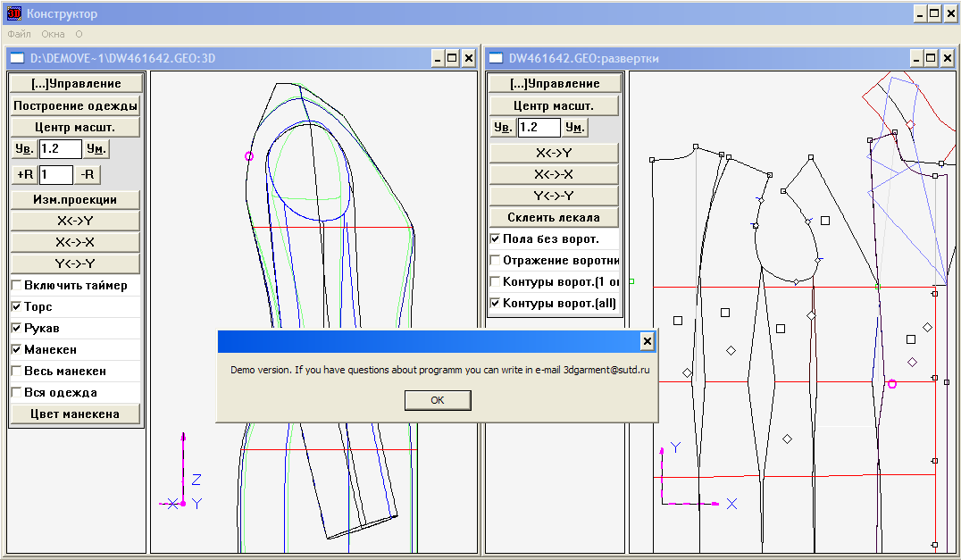
Task: Expand the [...]Управление panel in 3D window
Action: 75,84
